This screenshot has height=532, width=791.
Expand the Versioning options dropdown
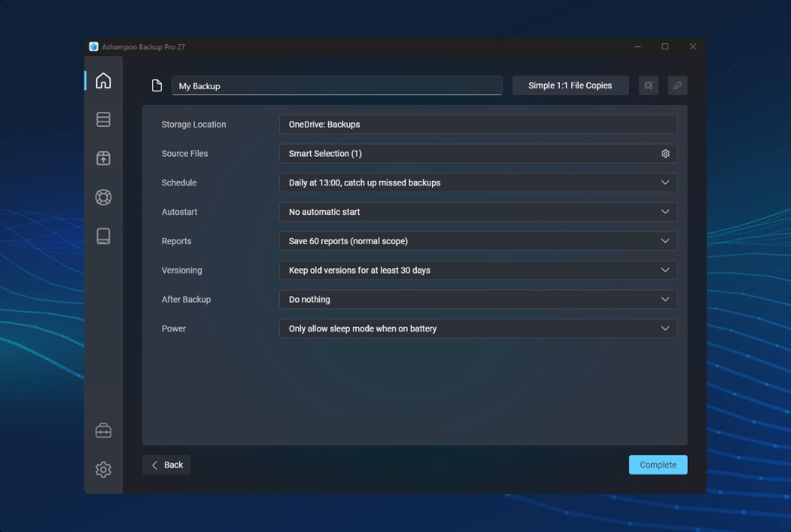[666, 270]
